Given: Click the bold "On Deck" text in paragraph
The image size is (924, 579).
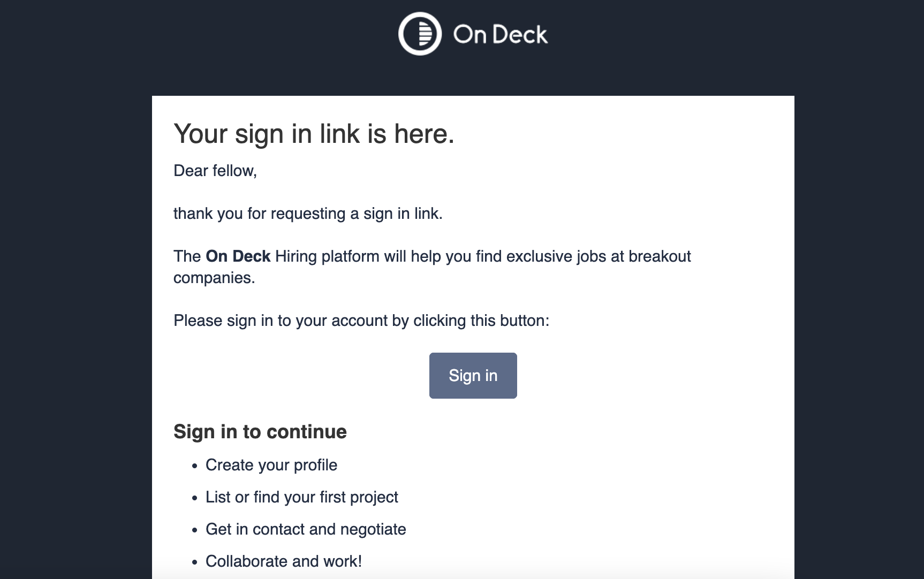Looking at the screenshot, I should pyautogui.click(x=238, y=256).
